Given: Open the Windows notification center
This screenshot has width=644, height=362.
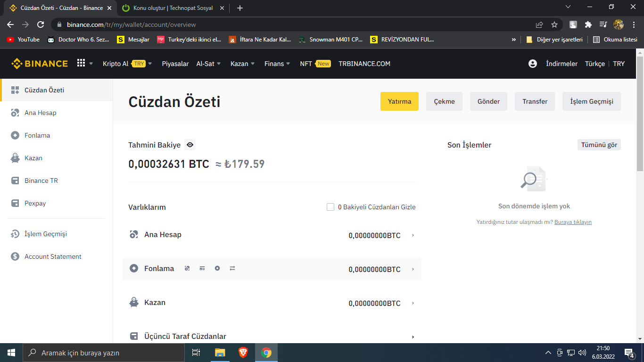Looking at the screenshot, I should tap(629, 353).
